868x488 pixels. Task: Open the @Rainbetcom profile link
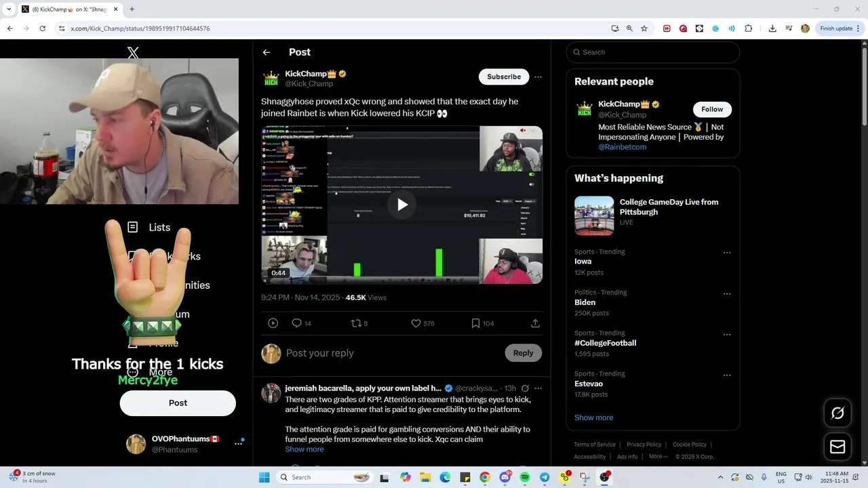point(622,146)
